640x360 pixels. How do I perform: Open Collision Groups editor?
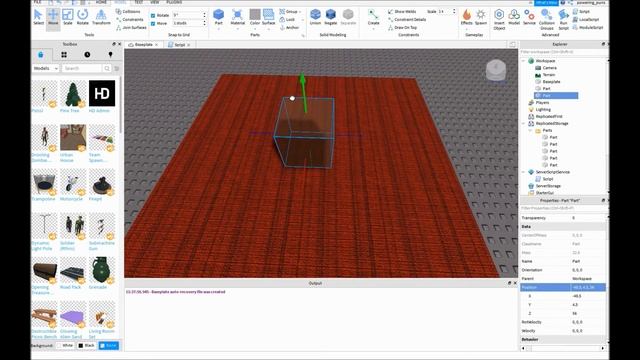(x=547, y=19)
